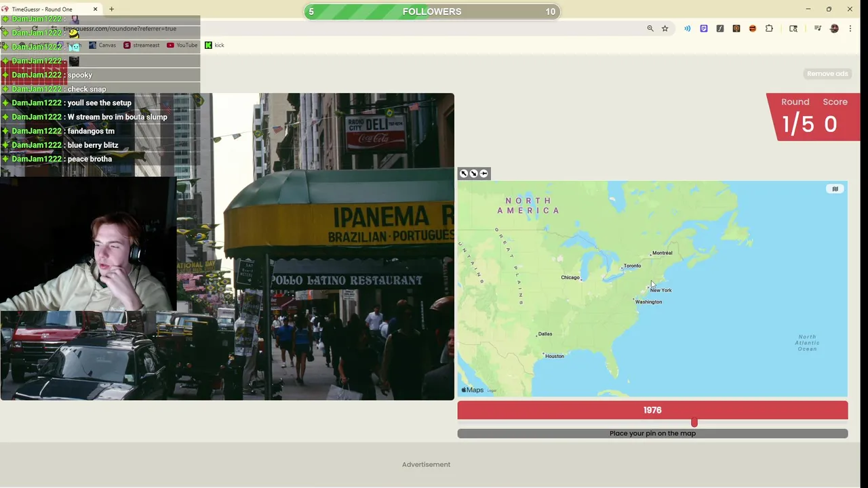This screenshot has height=488, width=868.
Task: Open the streameast bookmark
Action: pos(141,45)
